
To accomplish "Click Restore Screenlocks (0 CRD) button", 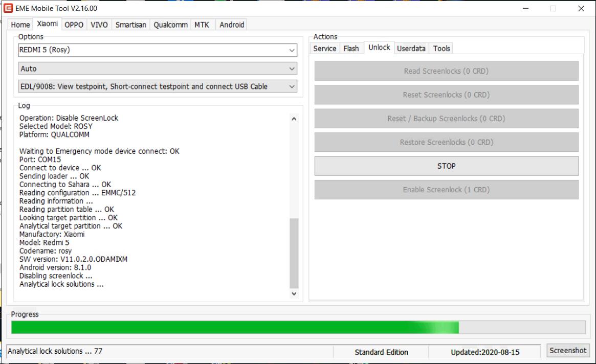I will (446, 142).
